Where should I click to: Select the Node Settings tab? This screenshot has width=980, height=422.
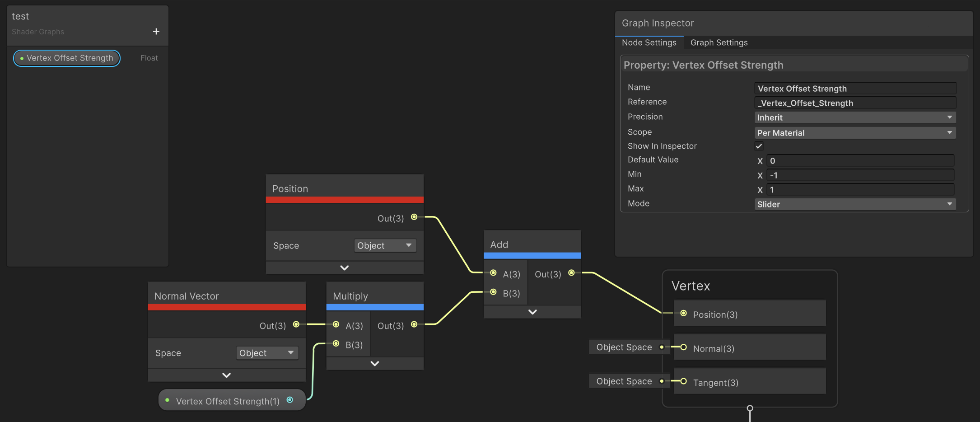(x=649, y=42)
